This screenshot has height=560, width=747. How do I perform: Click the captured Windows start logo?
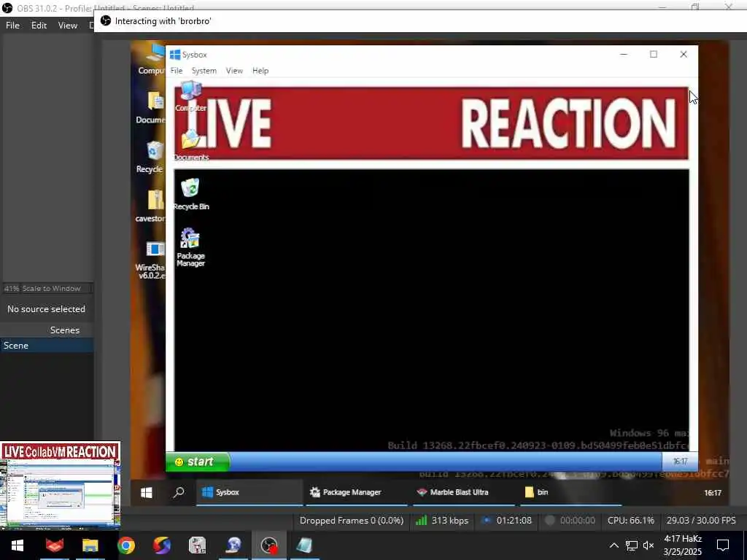[x=147, y=492]
